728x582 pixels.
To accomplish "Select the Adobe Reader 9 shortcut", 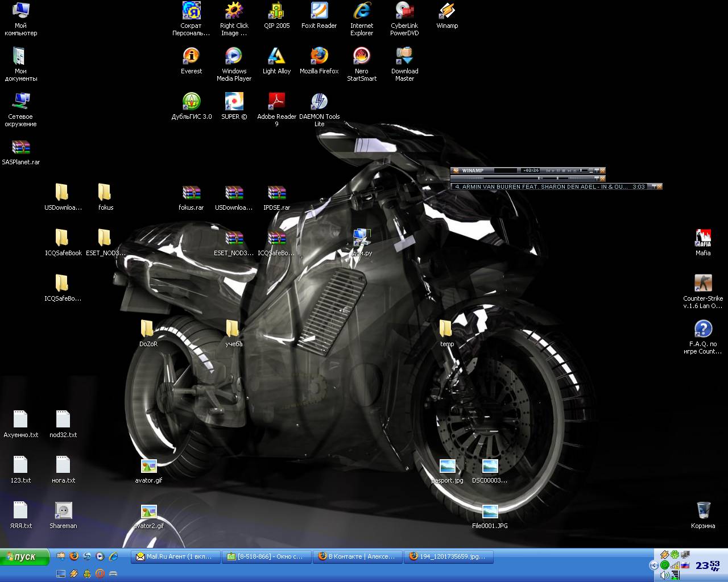I will click(x=276, y=102).
